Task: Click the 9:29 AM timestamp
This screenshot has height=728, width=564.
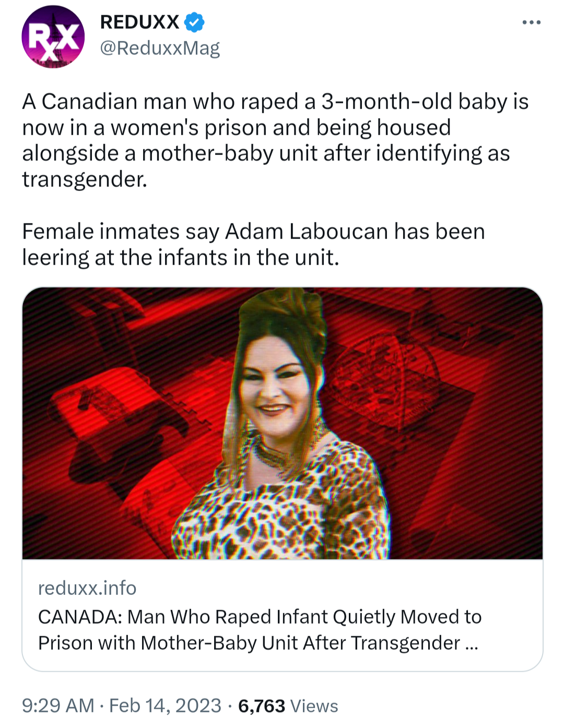Action: pos(58,706)
